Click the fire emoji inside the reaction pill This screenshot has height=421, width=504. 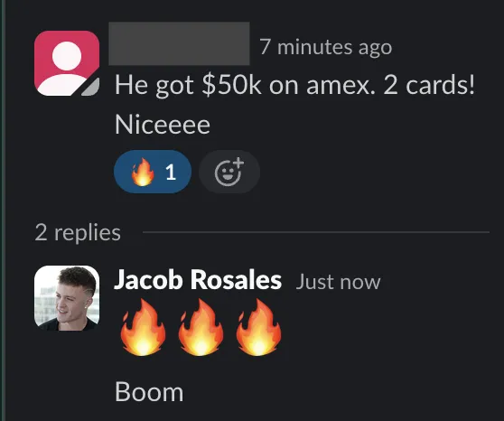(143, 172)
